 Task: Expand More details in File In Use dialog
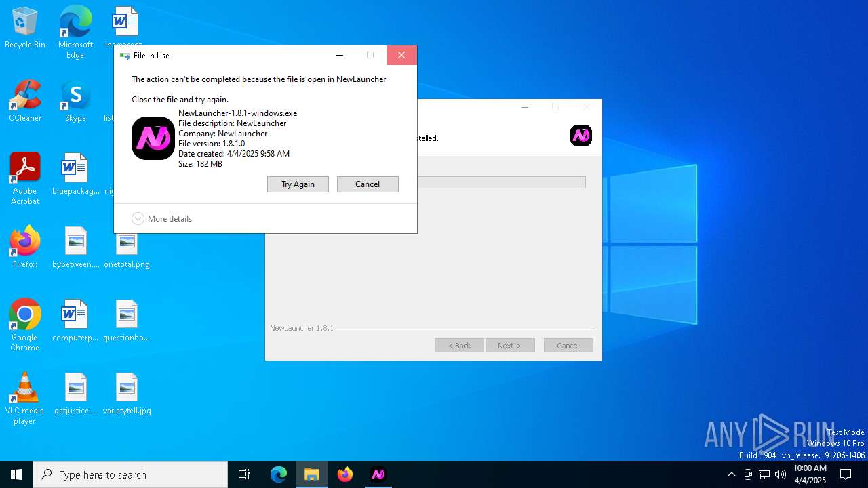[162, 219]
